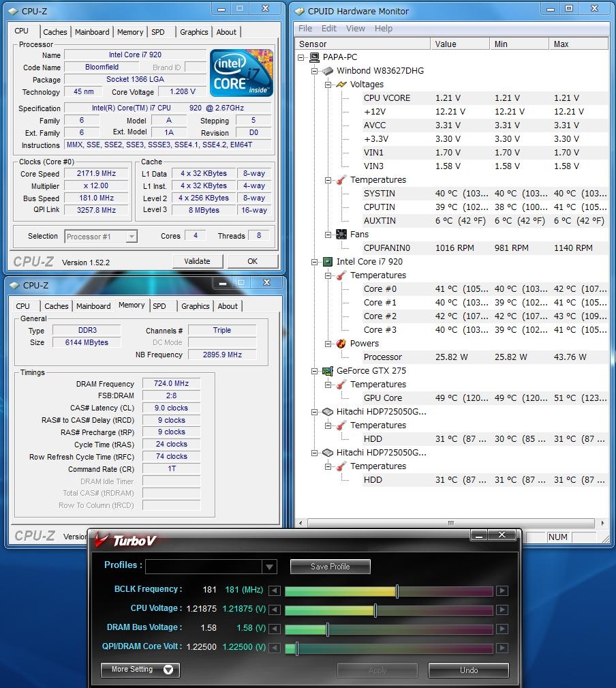Viewport: 616px width, 688px height.
Task: Collapse the GeForce GTX 275 node
Action: [x=314, y=371]
